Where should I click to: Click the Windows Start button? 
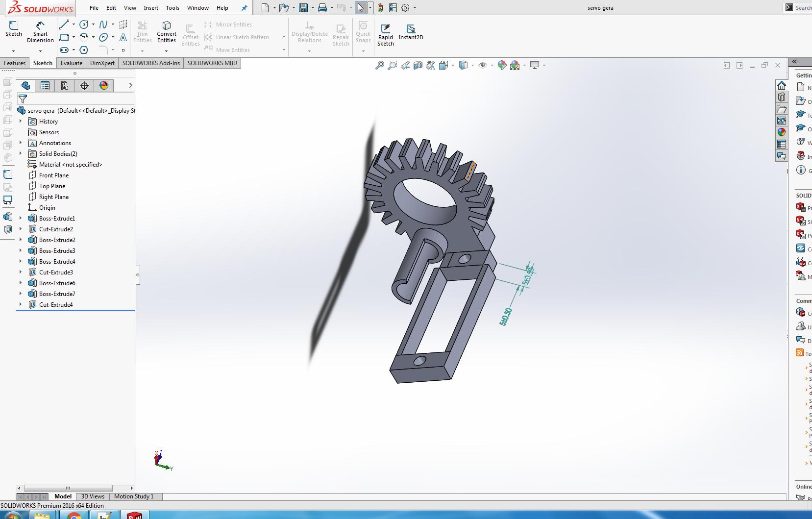[x=12, y=516]
